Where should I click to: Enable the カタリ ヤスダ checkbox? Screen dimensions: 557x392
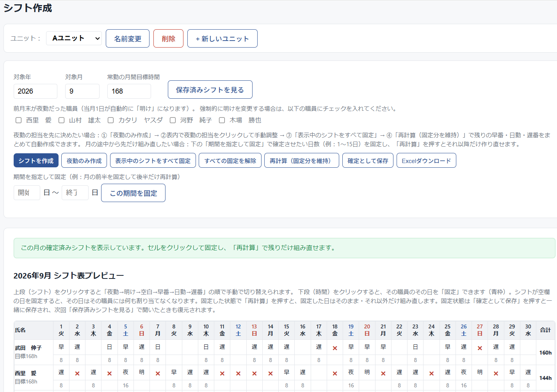111,120
